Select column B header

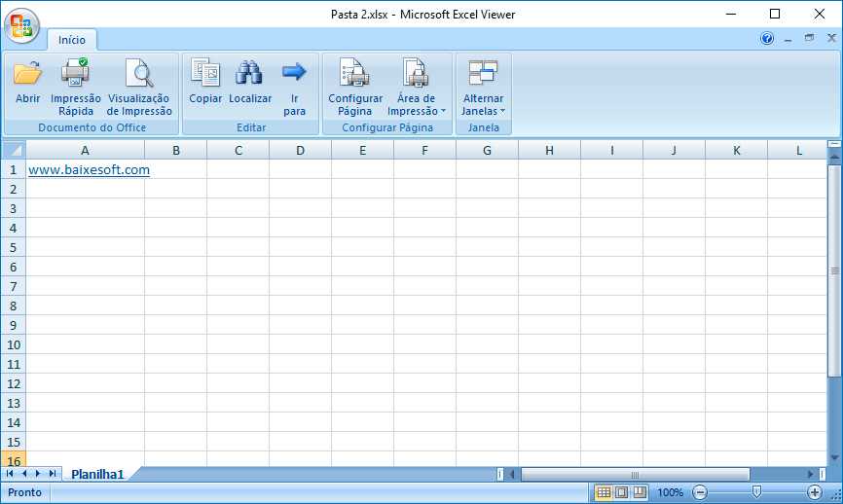point(176,151)
